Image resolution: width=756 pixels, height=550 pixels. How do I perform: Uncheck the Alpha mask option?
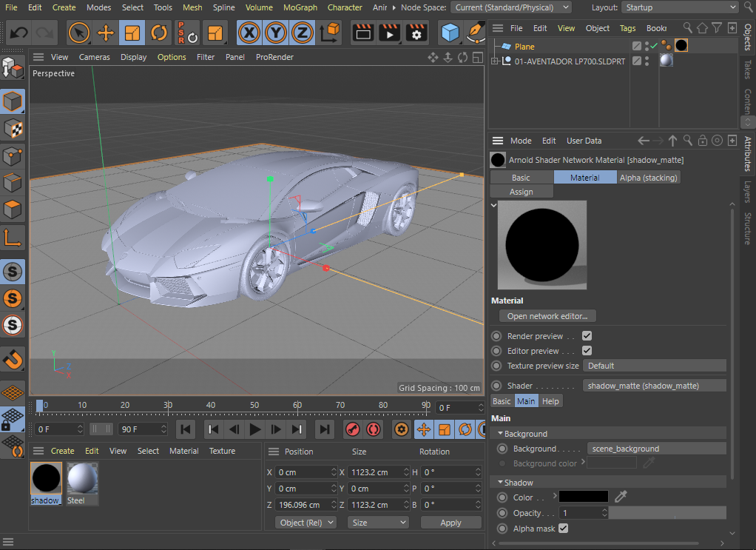point(563,529)
